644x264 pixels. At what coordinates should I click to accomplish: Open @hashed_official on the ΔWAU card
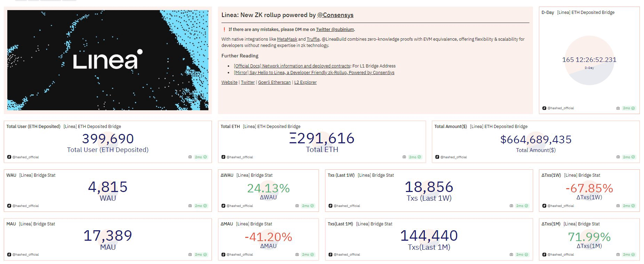coord(240,206)
